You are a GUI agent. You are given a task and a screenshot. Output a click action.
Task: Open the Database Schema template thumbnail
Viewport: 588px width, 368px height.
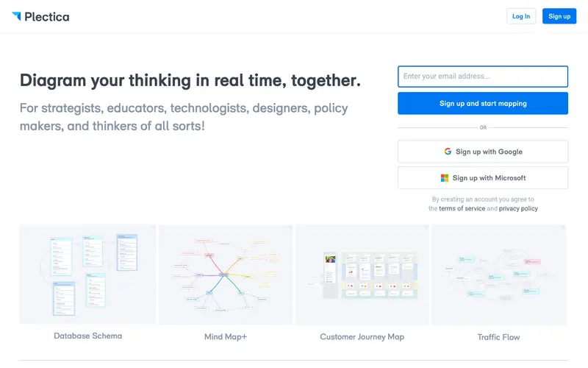point(87,274)
